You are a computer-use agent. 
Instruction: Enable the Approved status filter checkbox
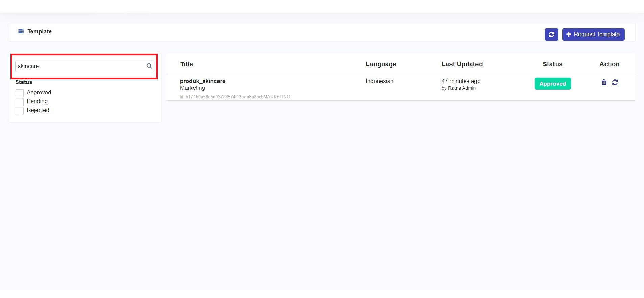coord(20,93)
